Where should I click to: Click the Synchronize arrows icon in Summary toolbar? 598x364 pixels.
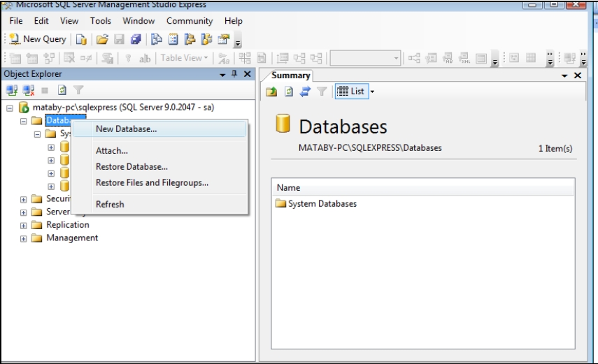point(305,92)
